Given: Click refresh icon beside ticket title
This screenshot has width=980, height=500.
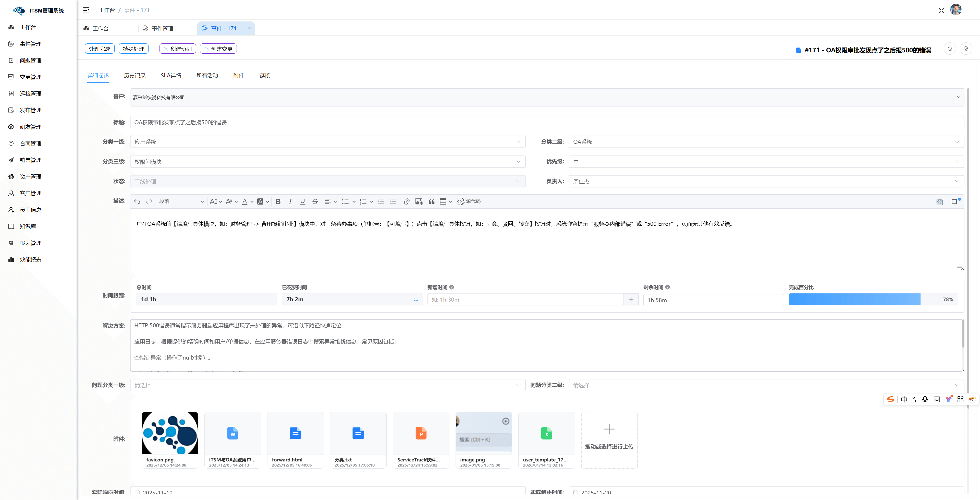Looking at the screenshot, I should click(x=950, y=49).
